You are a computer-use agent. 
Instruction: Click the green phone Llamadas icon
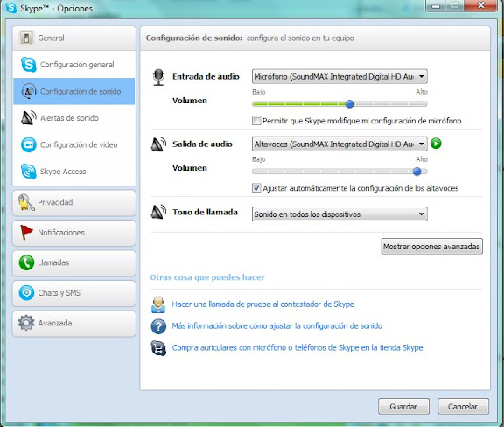coord(26,262)
